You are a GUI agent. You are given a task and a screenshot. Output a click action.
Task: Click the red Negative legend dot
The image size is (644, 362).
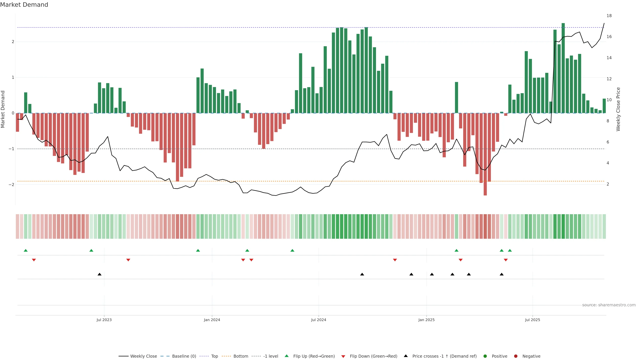click(516, 356)
